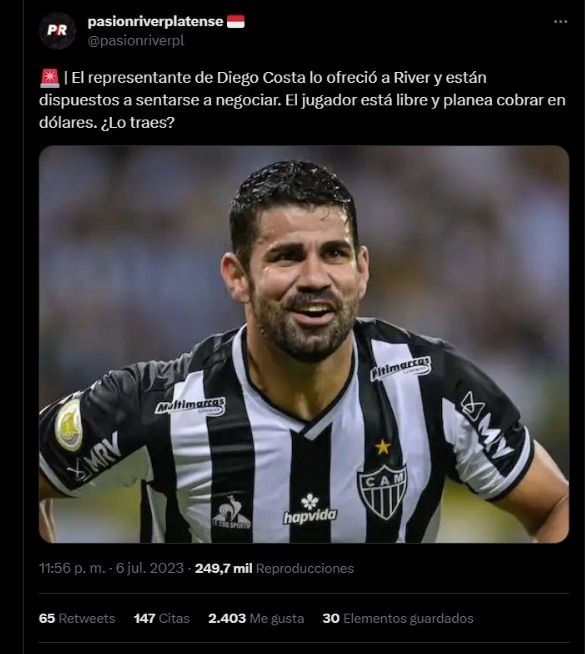
Task: View the 2.403 Me gusta likes
Action: point(256,618)
